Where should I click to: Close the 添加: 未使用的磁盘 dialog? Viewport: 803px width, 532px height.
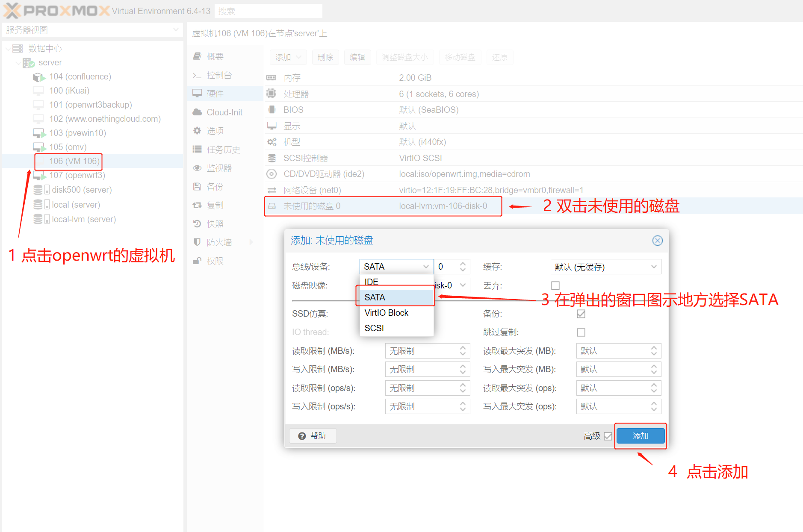[x=658, y=241]
